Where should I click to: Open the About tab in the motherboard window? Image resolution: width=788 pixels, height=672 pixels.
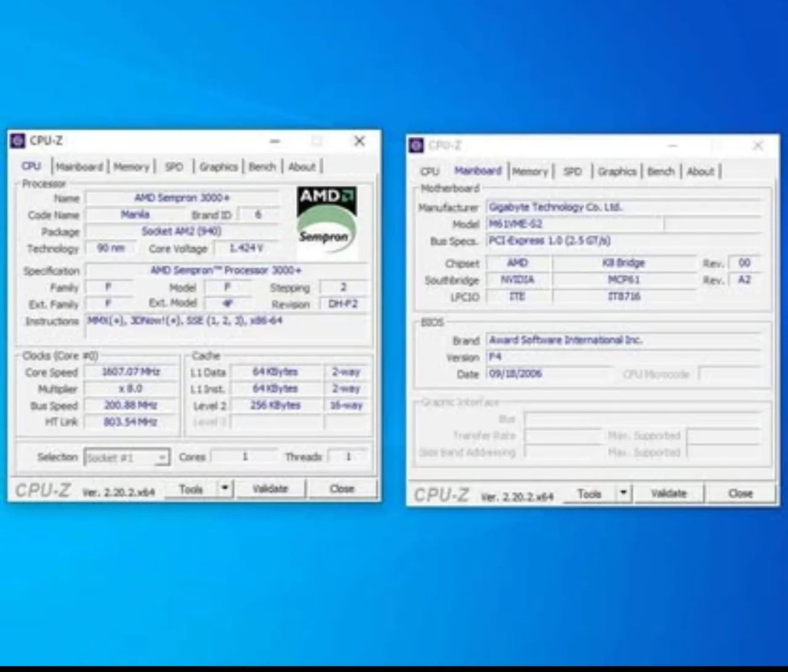[x=701, y=172]
